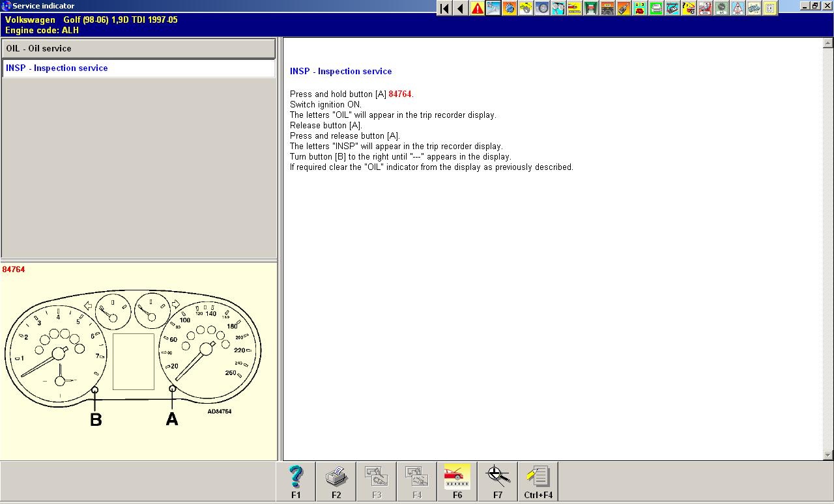Click the scrollbar down arrow in instructions pane

tap(828, 455)
